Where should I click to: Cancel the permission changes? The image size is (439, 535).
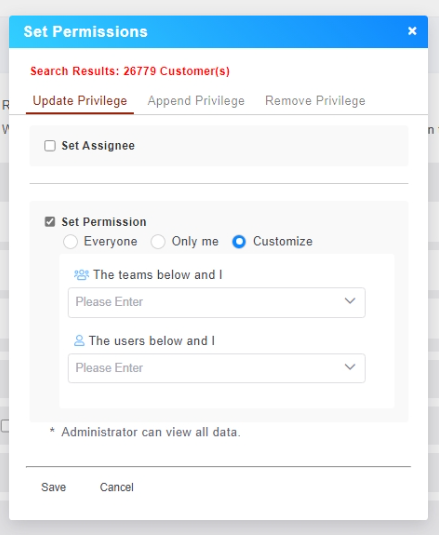(117, 487)
